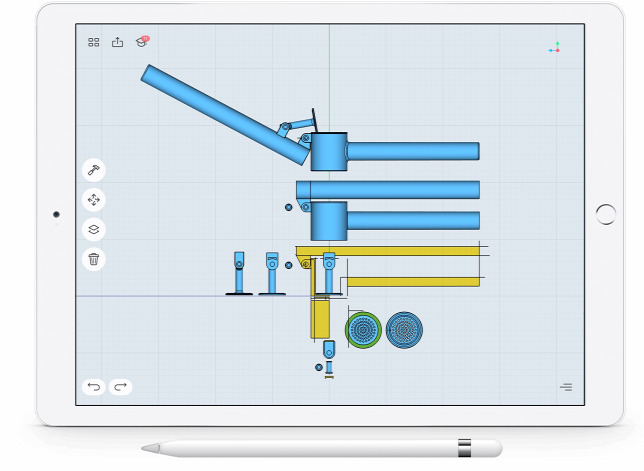This screenshot has height=471, width=644.
Task: Select the blue circular mesh disc
Action: pos(405,330)
